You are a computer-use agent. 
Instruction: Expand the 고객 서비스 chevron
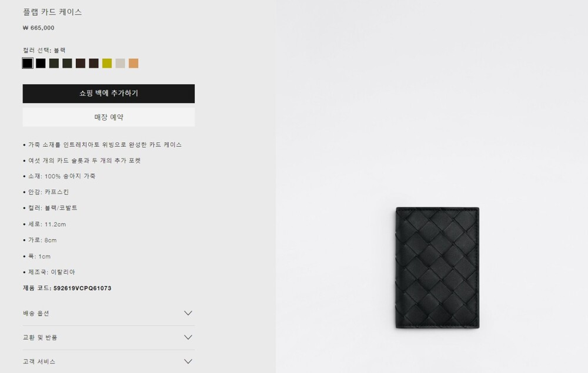(x=188, y=361)
